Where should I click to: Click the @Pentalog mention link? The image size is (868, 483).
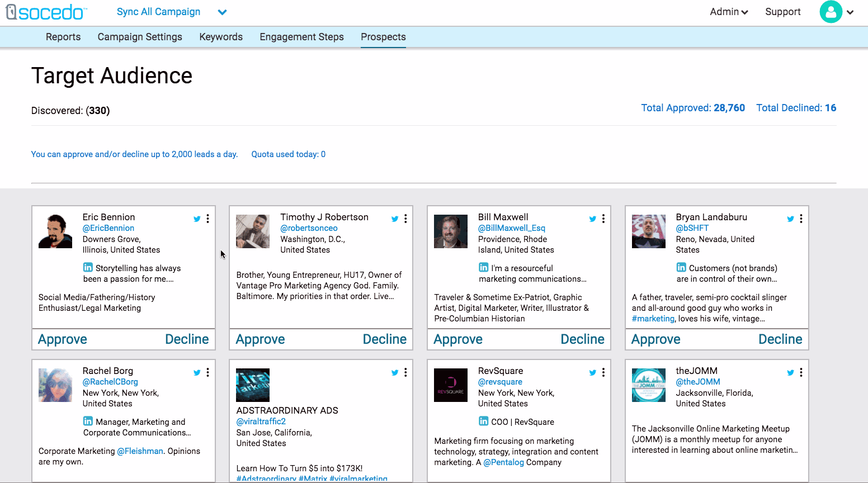click(x=504, y=462)
